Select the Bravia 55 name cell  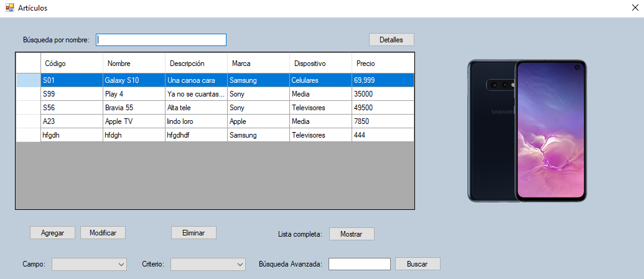(134, 108)
